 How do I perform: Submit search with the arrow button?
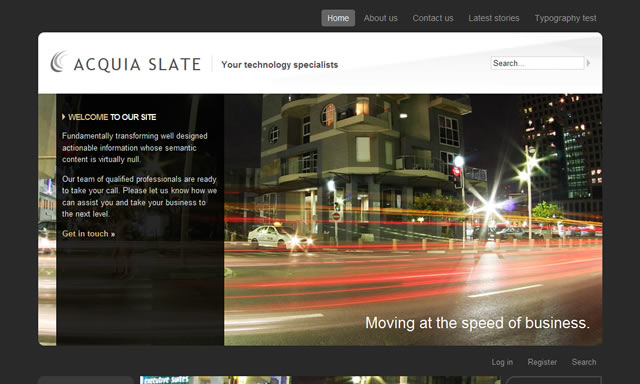click(x=588, y=63)
